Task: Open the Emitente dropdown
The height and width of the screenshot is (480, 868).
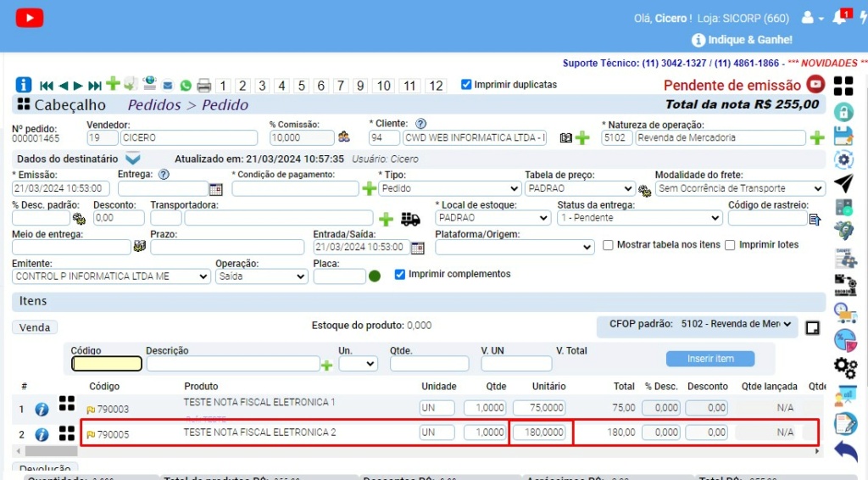Action: point(111,276)
